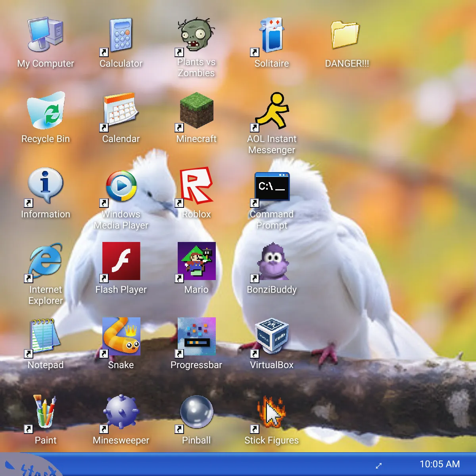
Task: Launch the Minecraft grass block icon
Action: (196, 110)
